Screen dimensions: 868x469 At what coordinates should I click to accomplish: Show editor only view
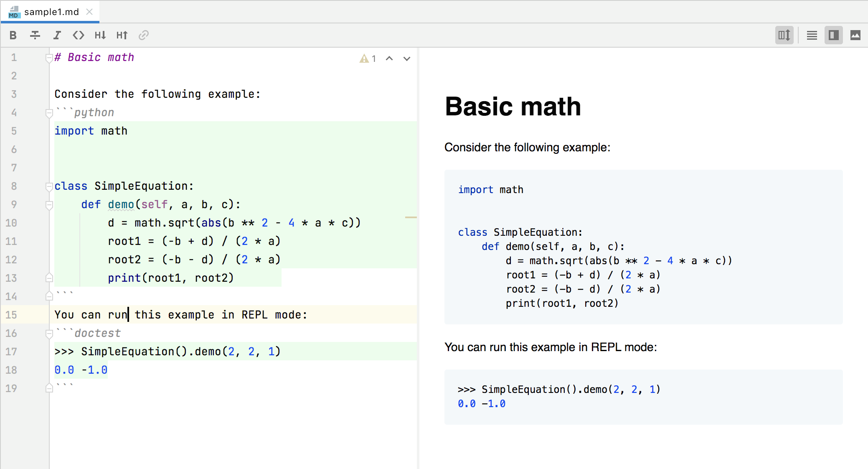(812, 35)
